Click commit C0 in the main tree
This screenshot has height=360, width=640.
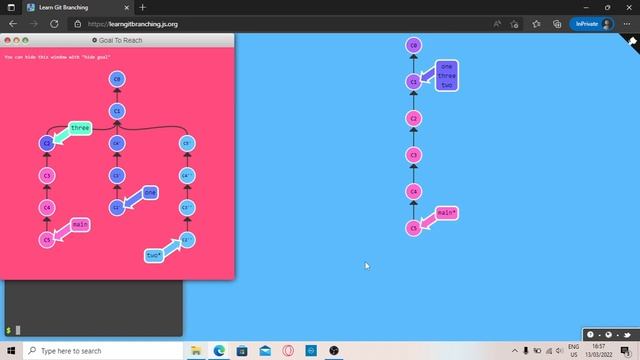click(x=413, y=45)
